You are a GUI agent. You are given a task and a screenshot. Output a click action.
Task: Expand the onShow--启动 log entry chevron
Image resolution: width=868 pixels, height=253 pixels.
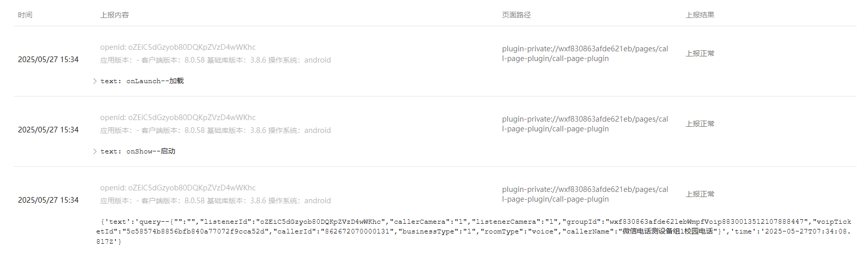pos(95,151)
